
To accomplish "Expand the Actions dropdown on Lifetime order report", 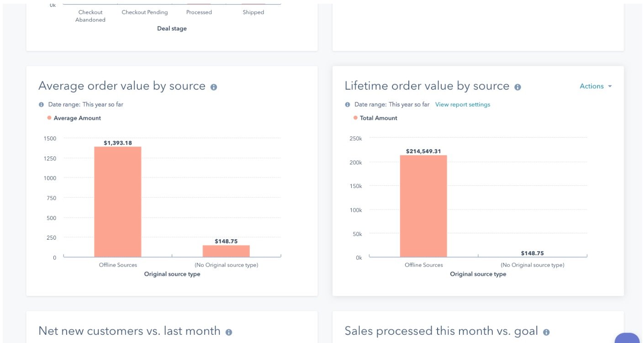I will coord(595,86).
